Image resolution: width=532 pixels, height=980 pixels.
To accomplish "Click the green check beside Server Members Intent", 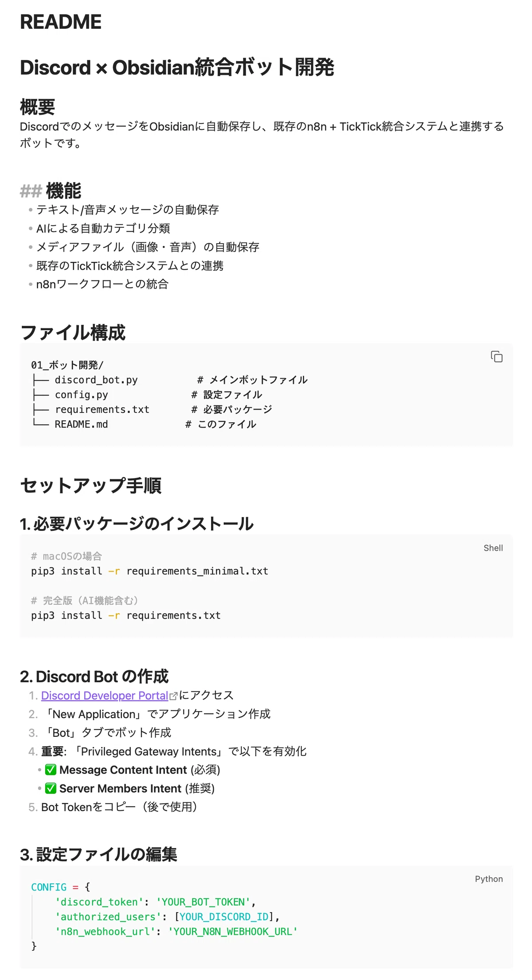I will coord(51,788).
